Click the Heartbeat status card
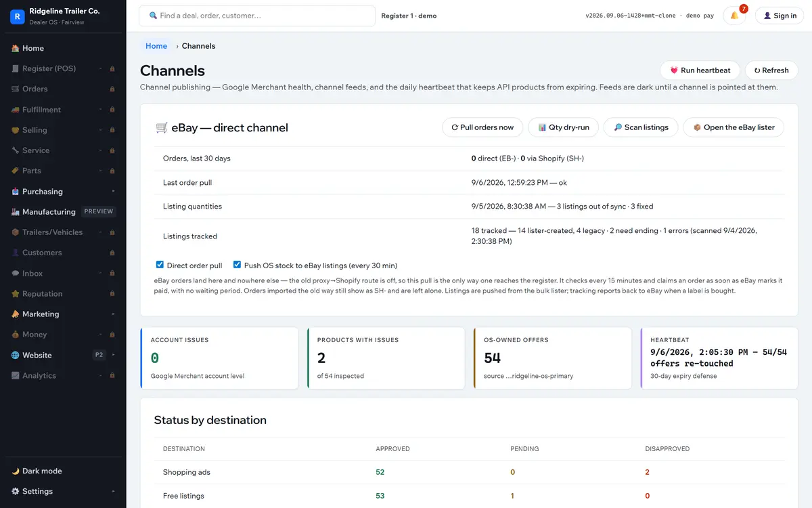This screenshot has height=508, width=812. (719, 358)
